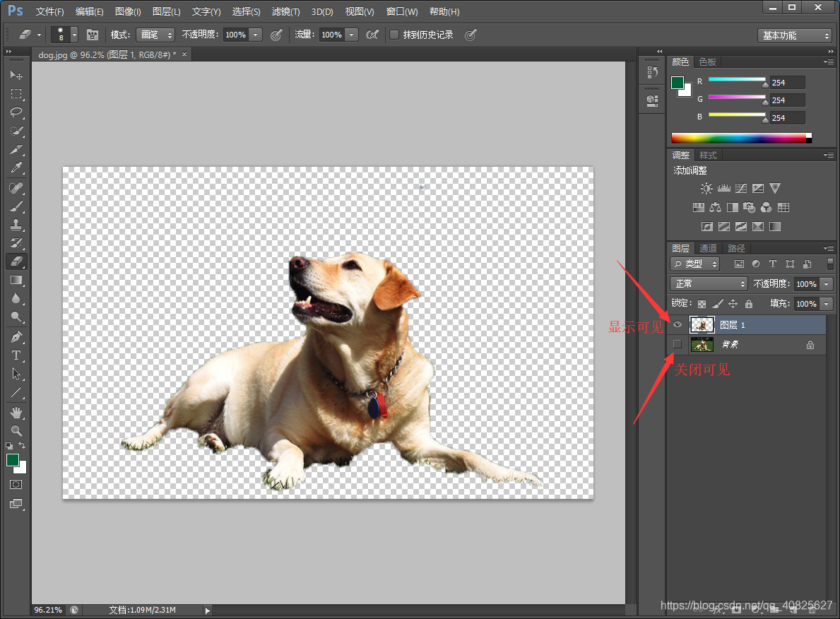Toggle lock position icon
This screenshot has width=840, height=619.
[x=733, y=303]
